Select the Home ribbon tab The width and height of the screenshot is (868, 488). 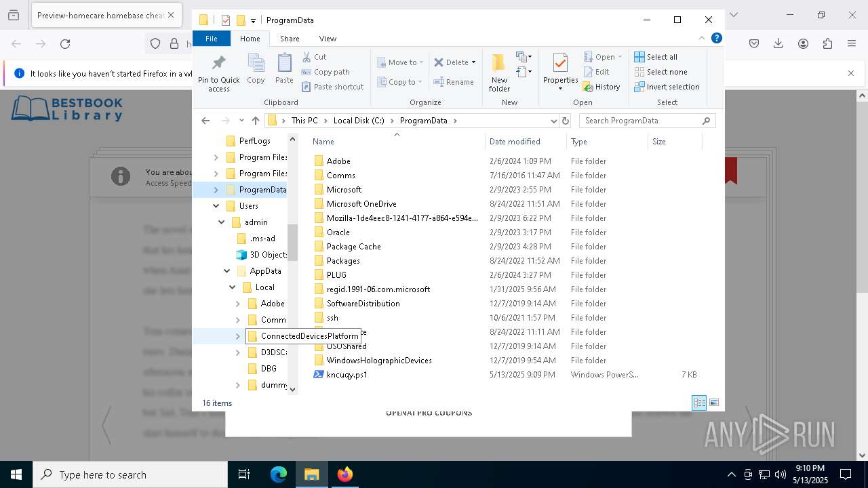click(x=250, y=39)
